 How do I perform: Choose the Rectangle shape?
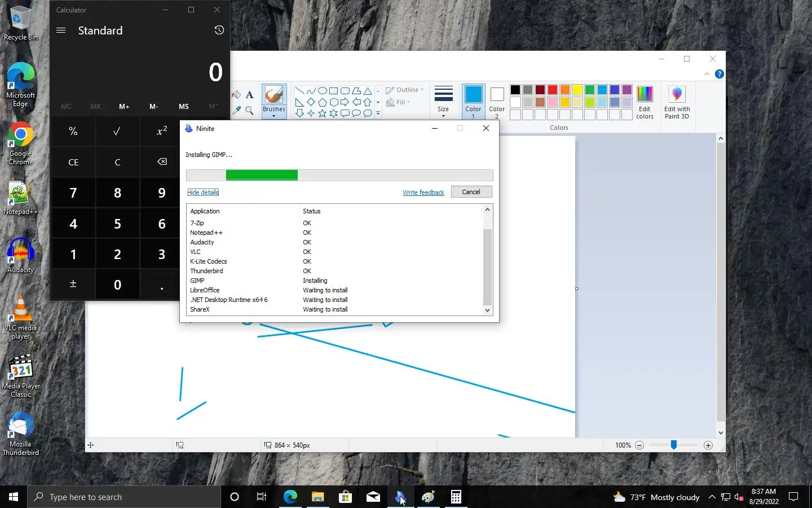[333, 91]
